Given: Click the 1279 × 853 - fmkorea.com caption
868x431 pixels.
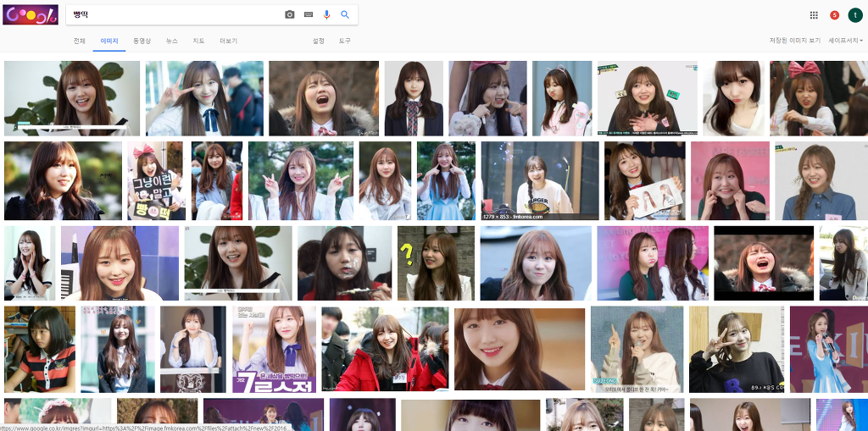Looking at the screenshot, I should 513,217.
